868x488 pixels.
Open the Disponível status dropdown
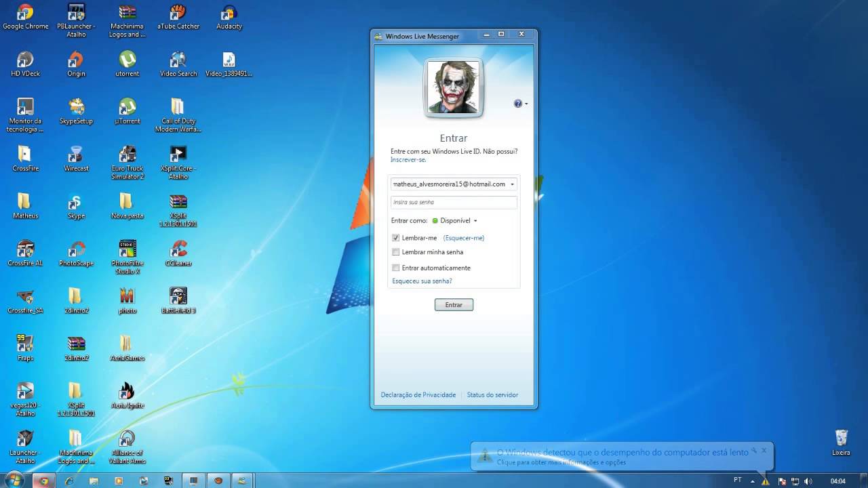(x=455, y=220)
